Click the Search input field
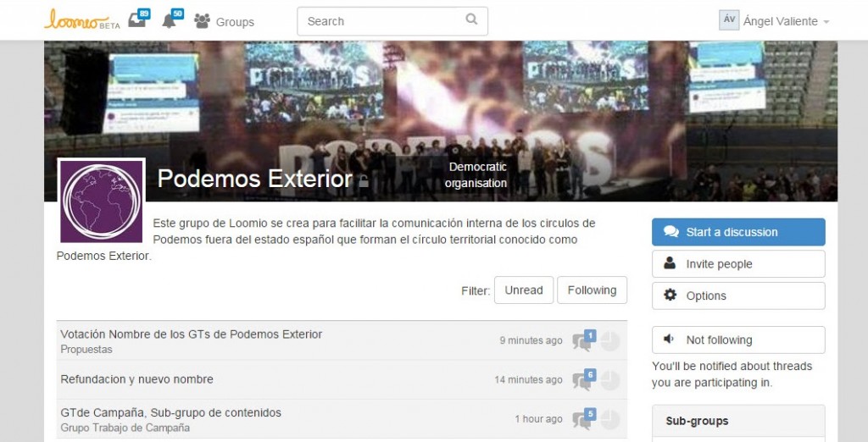868x442 pixels. pyautogui.click(x=392, y=21)
